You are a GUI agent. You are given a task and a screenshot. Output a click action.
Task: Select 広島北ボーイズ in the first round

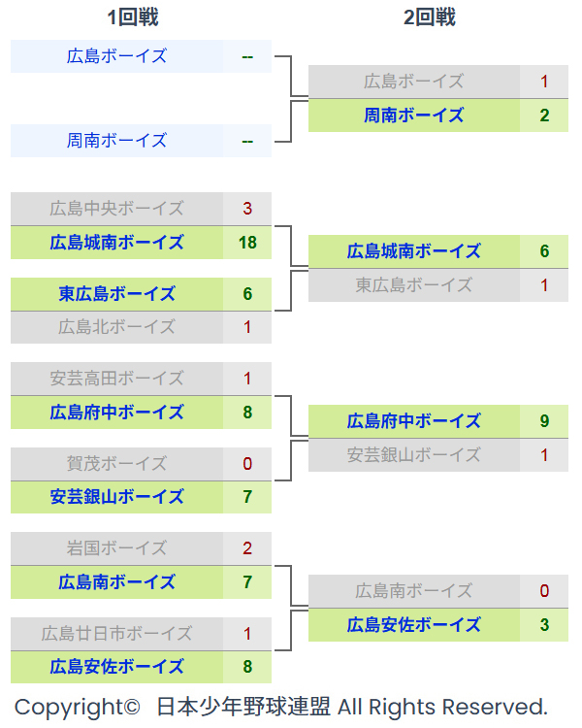point(116,327)
